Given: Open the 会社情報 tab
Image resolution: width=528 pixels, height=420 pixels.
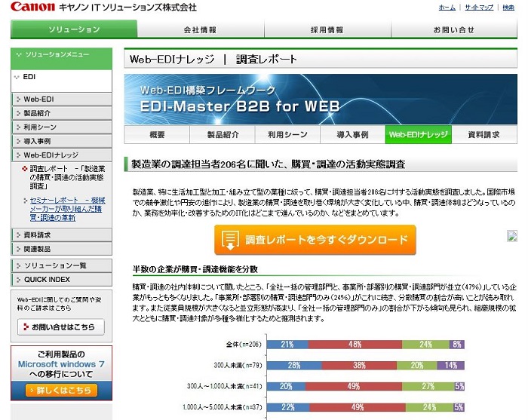Looking at the screenshot, I should (x=201, y=29).
